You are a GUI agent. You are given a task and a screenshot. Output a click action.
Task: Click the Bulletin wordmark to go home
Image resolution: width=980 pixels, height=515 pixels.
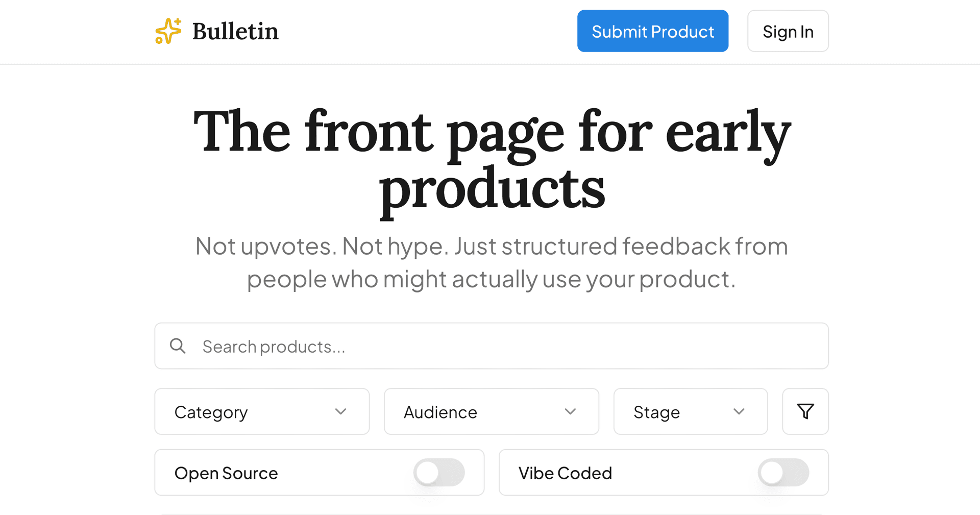click(235, 31)
